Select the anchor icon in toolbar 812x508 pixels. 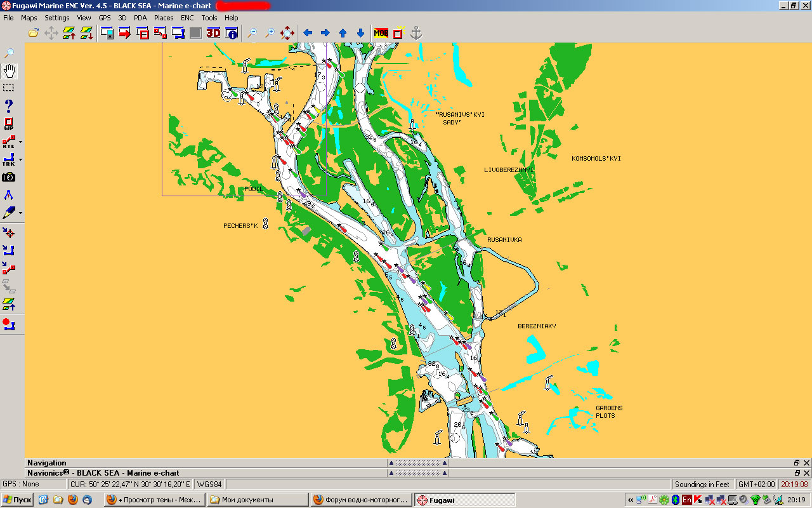(x=416, y=33)
